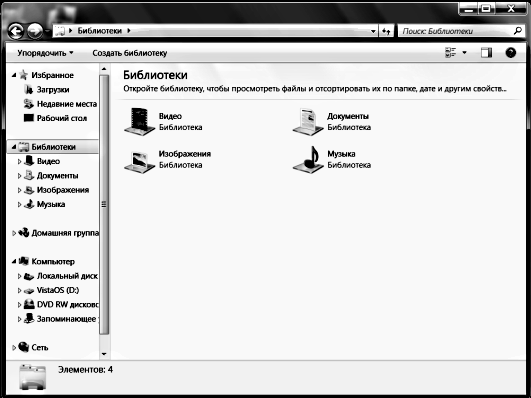
Task: Select the Рабочий стол sidebar icon
Action: pyautogui.click(x=29, y=118)
